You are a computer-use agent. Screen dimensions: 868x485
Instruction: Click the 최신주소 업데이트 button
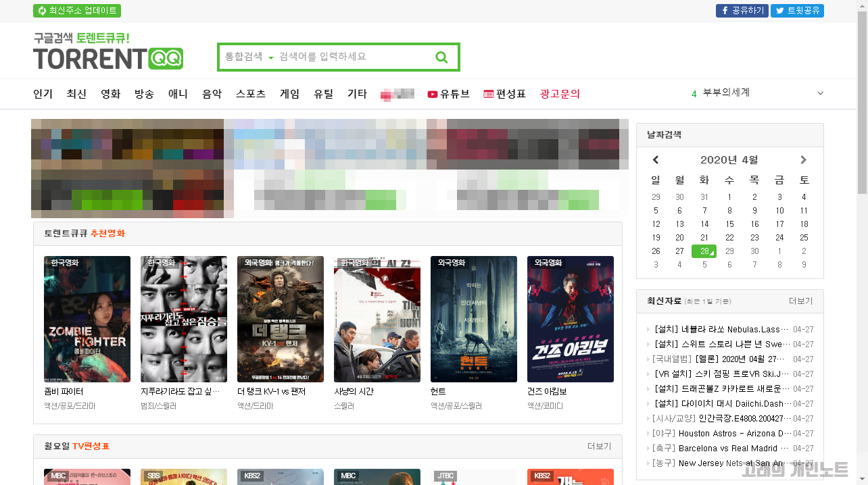click(77, 11)
